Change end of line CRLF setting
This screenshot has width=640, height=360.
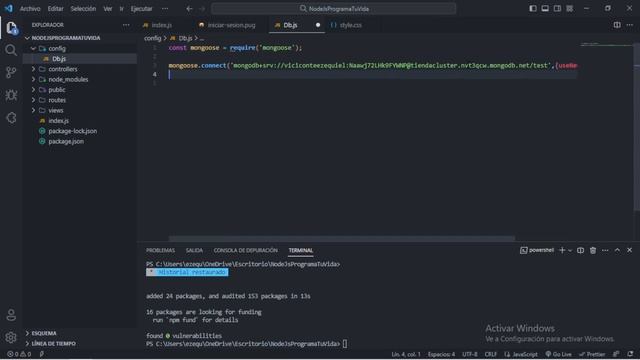click(x=491, y=354)
